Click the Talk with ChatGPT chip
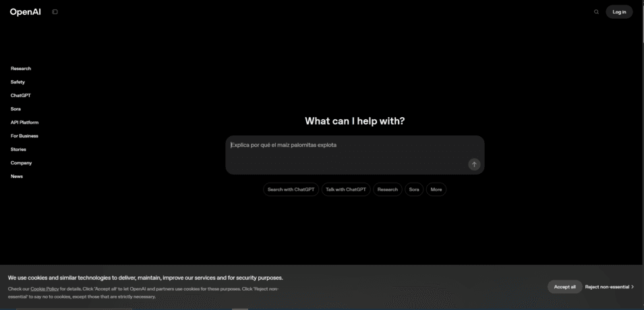This screenshot has width=644, height=310. [346, 189]
